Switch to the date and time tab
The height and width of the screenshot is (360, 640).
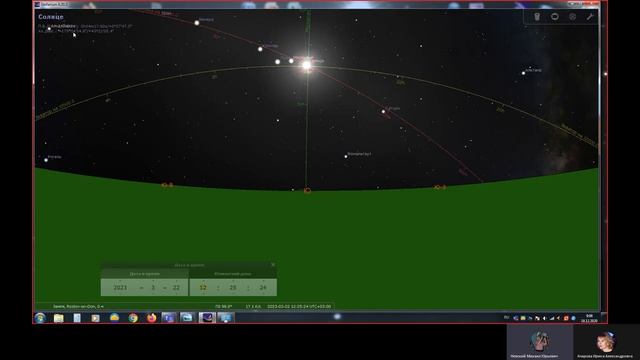click(x=144, y=274)
